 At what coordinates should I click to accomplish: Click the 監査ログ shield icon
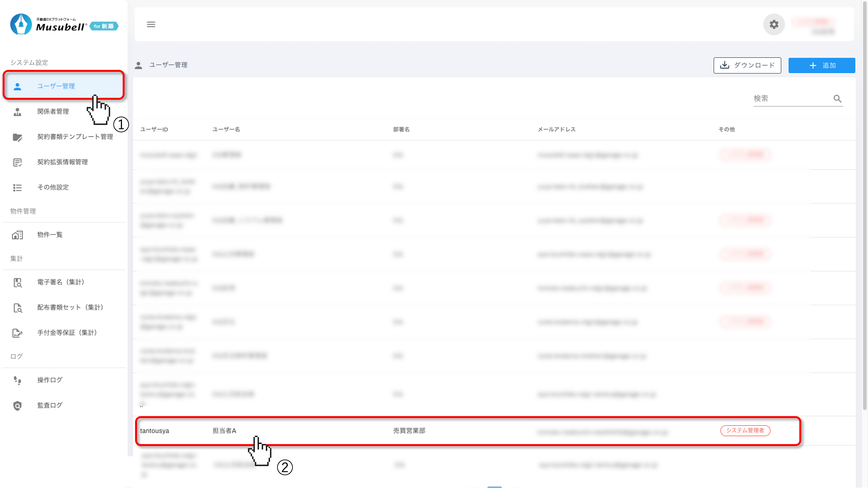(x=18, y=406)
